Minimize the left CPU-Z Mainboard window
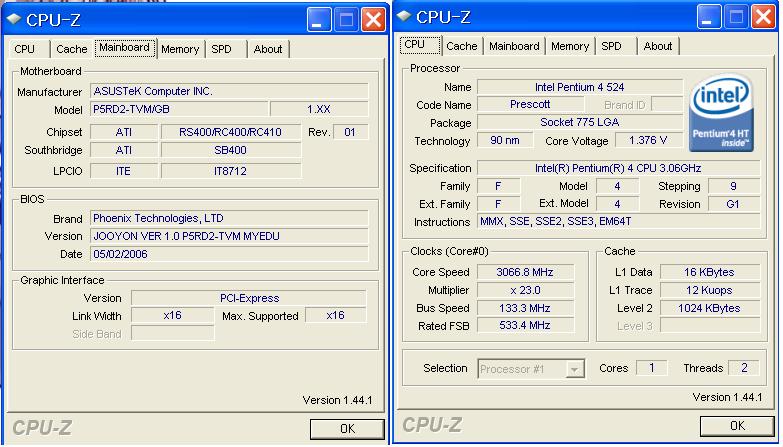 point(319,19)
